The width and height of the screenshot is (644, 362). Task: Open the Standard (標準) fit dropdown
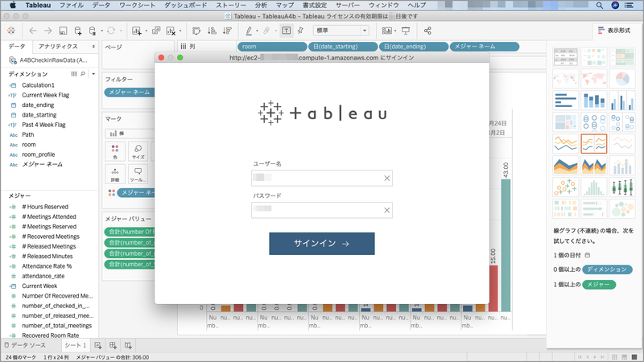(341, 31)
